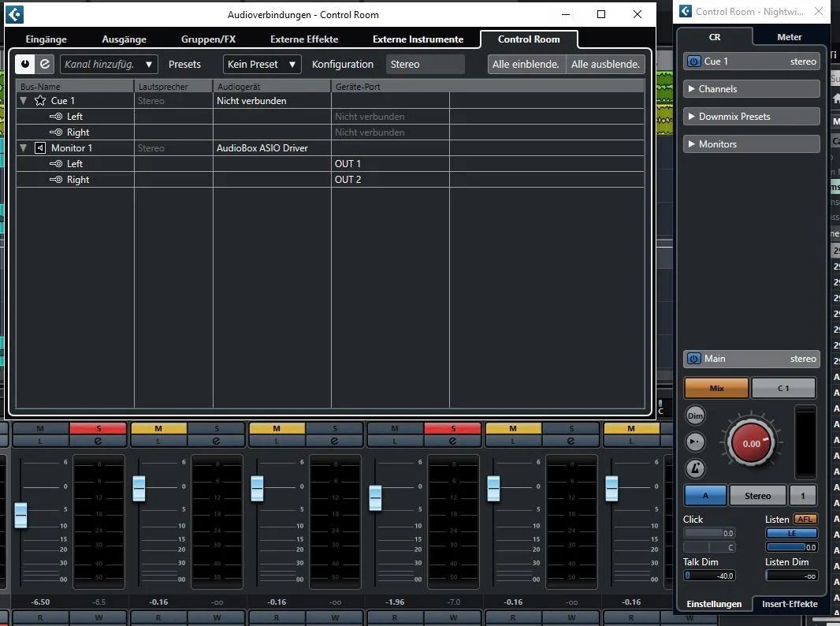Open 'e' channel settings of -1.96 channel

tap(452, 441)
